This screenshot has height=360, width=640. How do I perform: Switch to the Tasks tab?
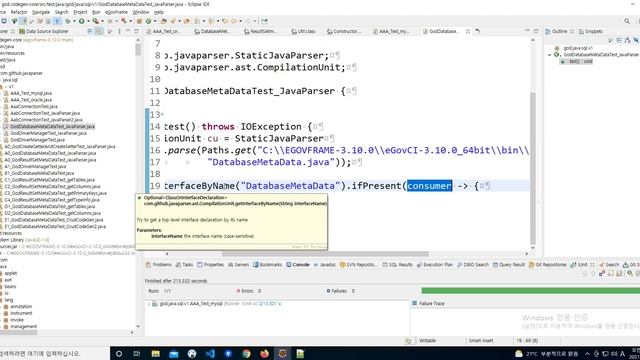tap(184, 265)
